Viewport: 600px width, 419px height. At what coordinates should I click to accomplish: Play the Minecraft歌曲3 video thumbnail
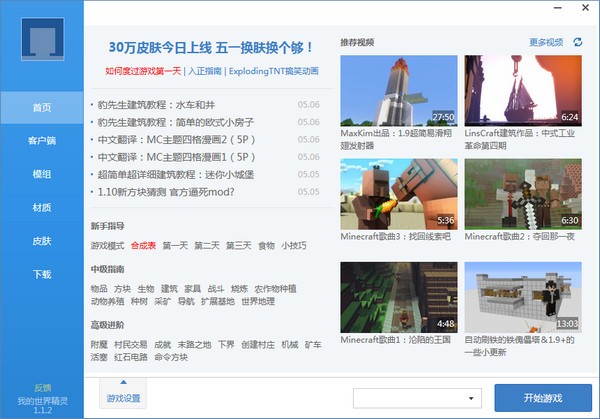coord(399,194)
